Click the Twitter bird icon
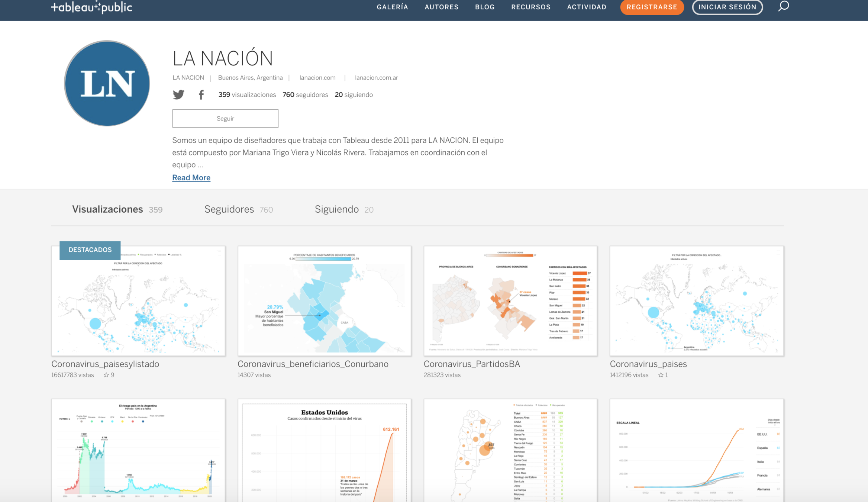This screenshot has width=868, height=502. point(178,94)
